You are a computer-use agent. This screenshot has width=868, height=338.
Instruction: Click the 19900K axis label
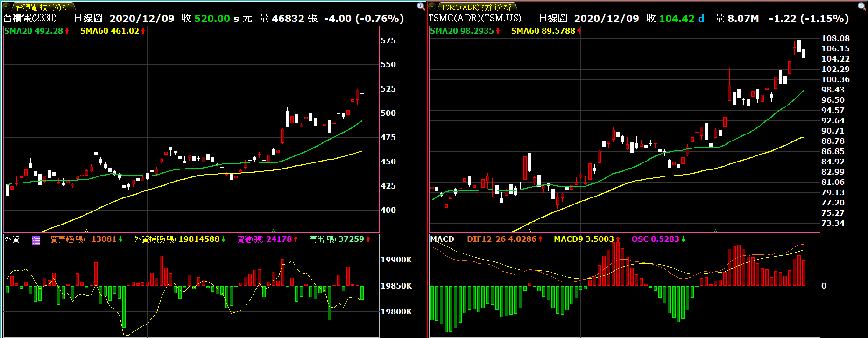tap(396, 260)
